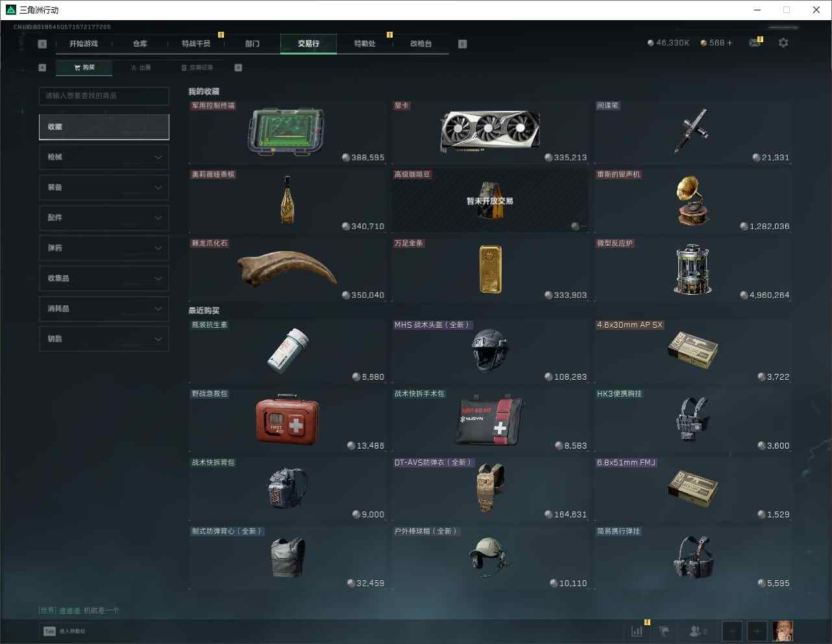
Task: Switch to the 改枪台 tab
Action: click(x=421, y=43)
